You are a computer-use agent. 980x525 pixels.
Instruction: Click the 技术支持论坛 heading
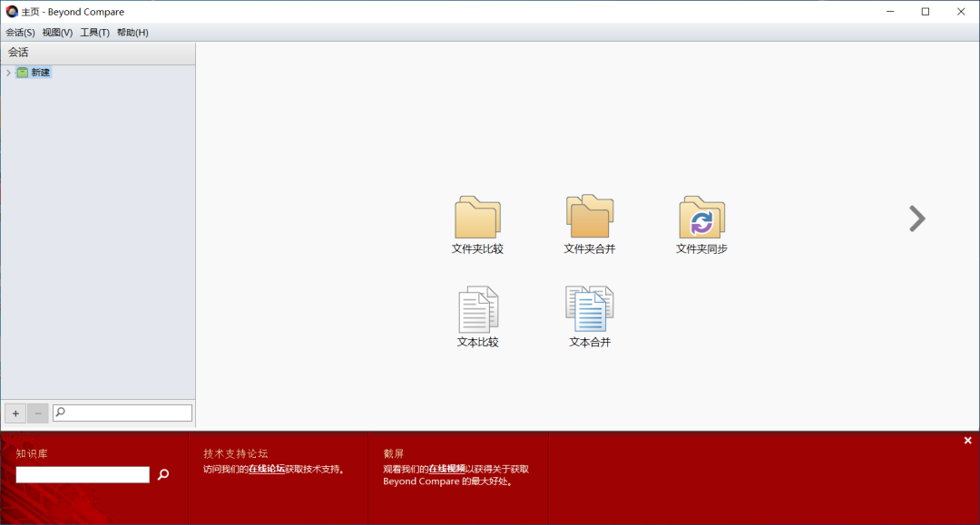236,454
